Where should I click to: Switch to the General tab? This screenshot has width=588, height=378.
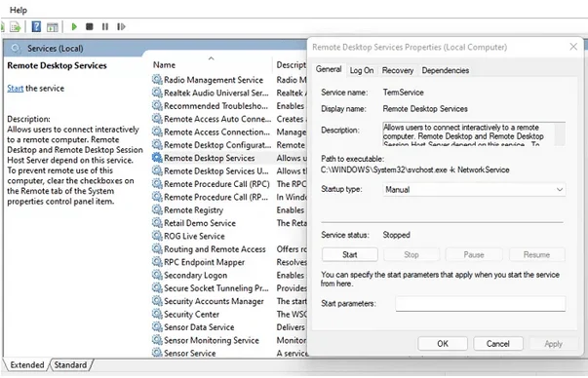point(329,69)
